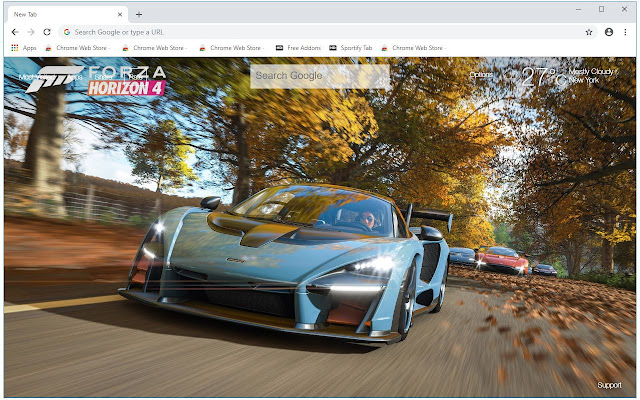Image resolution: width=640 pixels, height=400 pixels.
Task: Minimize the Chrome window
Action: pos(578,9)
